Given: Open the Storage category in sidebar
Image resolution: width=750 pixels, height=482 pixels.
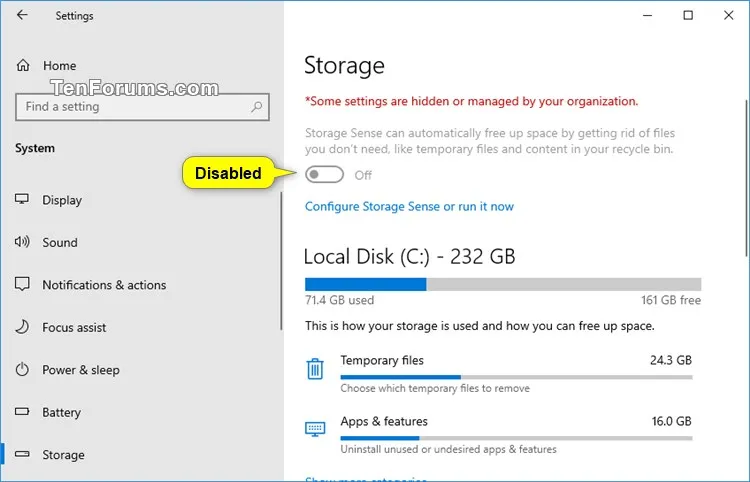Looking at the screenshot, I should 141,454.
